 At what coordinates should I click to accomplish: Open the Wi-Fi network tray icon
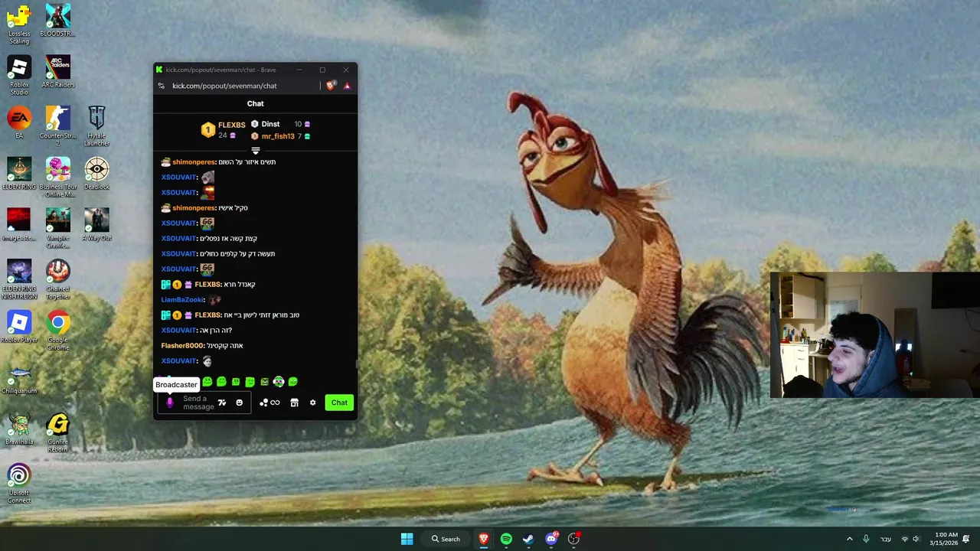click(x=905, y=539)
